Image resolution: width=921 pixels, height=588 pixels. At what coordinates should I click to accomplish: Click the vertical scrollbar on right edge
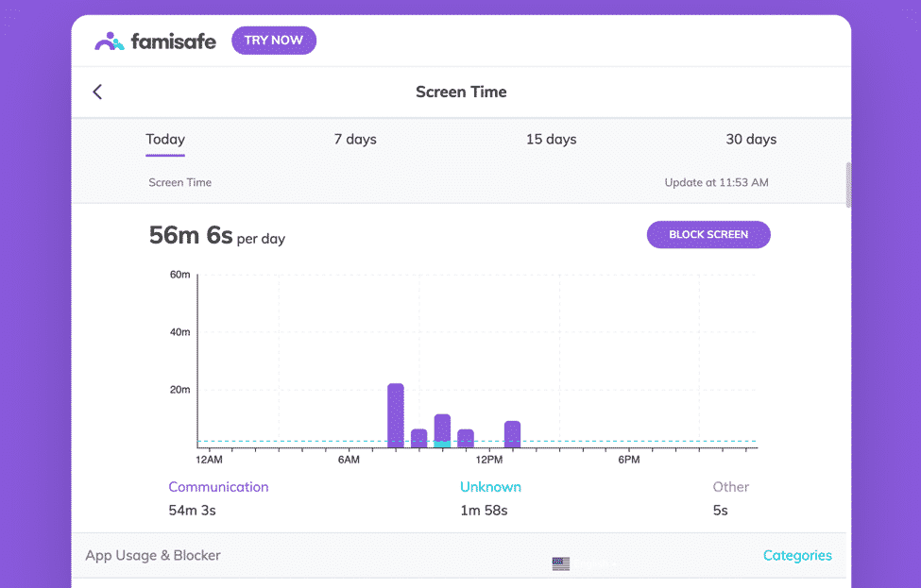848,184
